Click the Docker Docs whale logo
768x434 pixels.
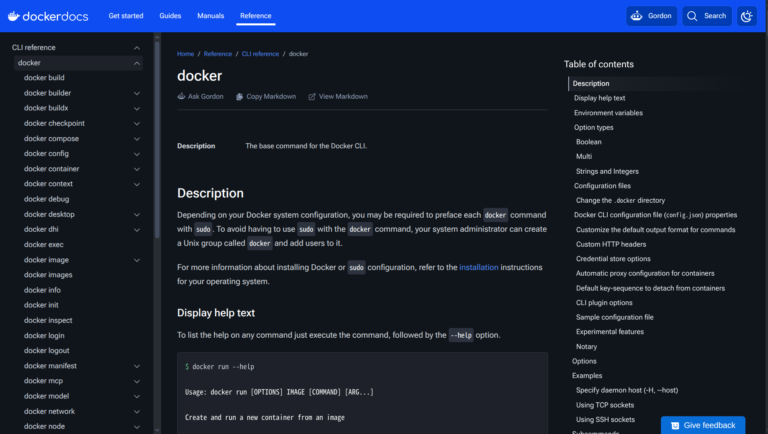pos(48,16)
